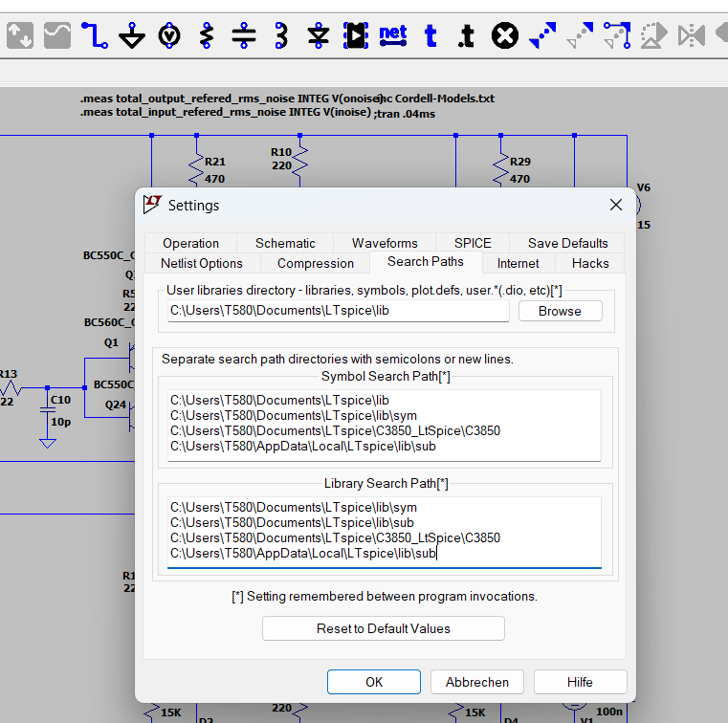Click line "C:\Users\T580\Documents\LTspice\lib" in Symbol Search Path
This screenshot has height=723, width=728.
[x=279, y=400]
